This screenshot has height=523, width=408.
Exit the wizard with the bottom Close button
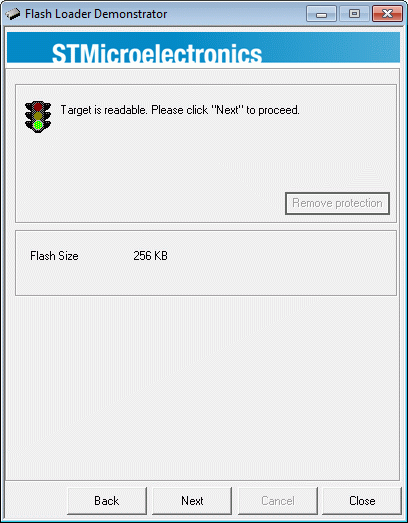(362, 501)
